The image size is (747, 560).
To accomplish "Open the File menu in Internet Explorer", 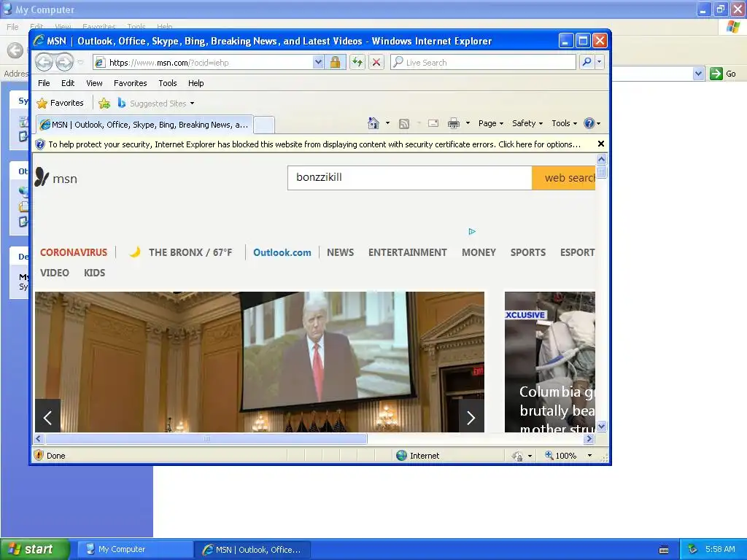I will pyautogui.click(x=44, y=83).
